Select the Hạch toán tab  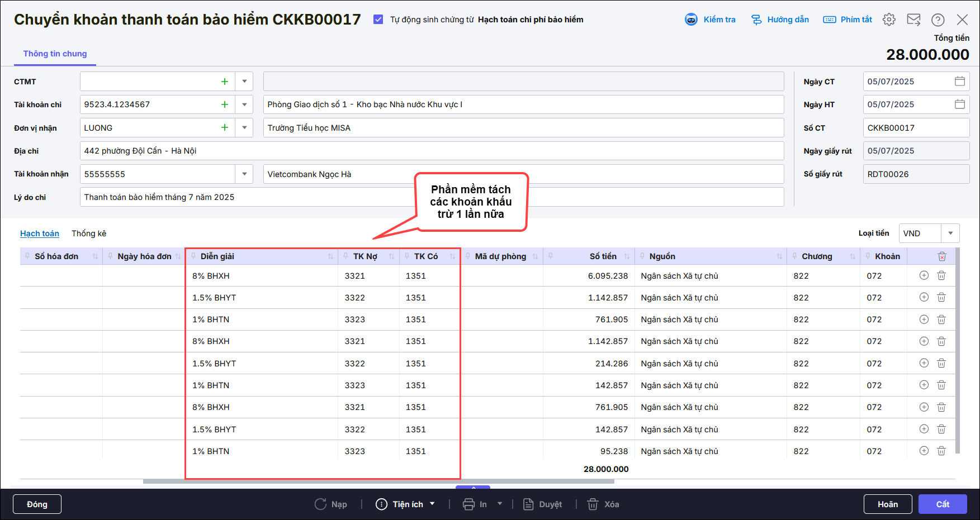pos(40,233)
